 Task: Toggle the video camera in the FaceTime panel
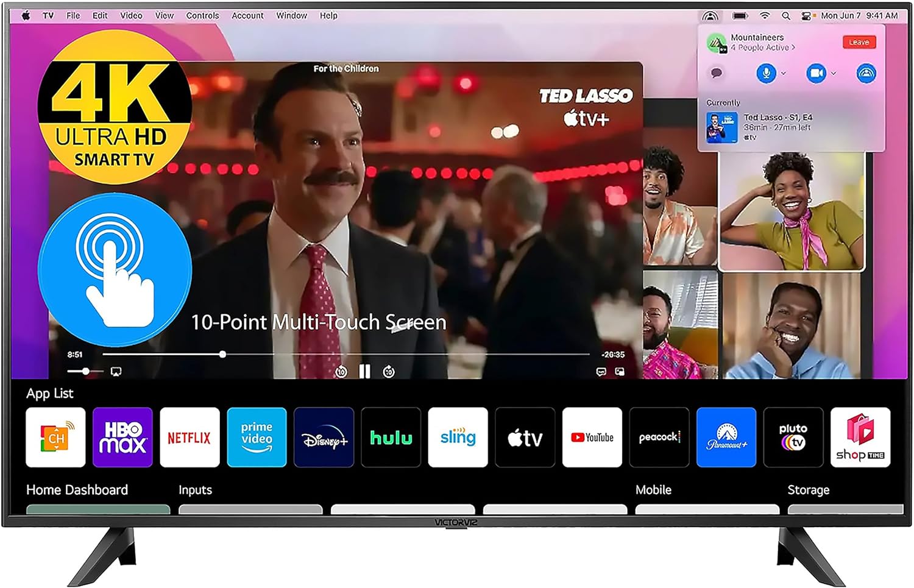point(816,73)
